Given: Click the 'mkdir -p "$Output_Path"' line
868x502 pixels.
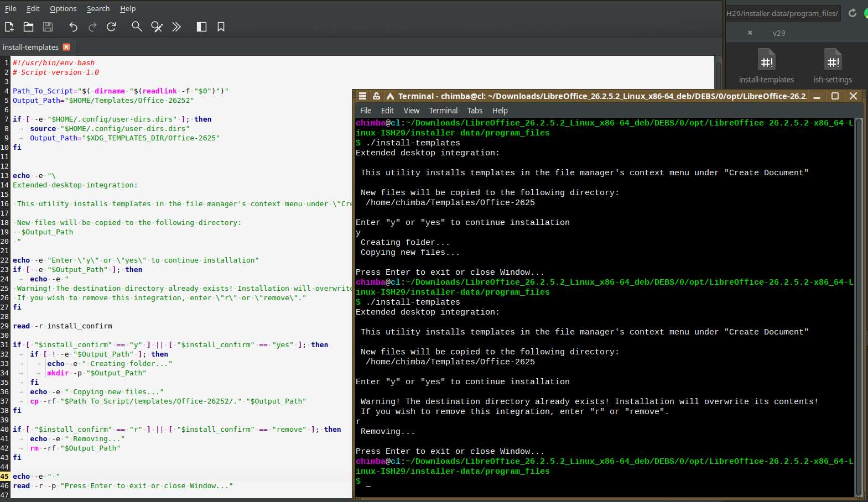Looking at the screenshot, I should (97, 373).
